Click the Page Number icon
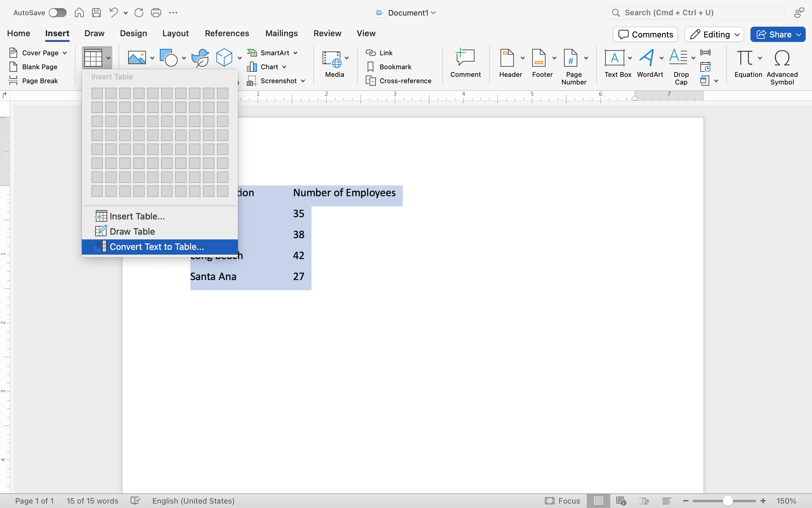The height and width of the screenshot is (508, 812). (x=570, y=58)
